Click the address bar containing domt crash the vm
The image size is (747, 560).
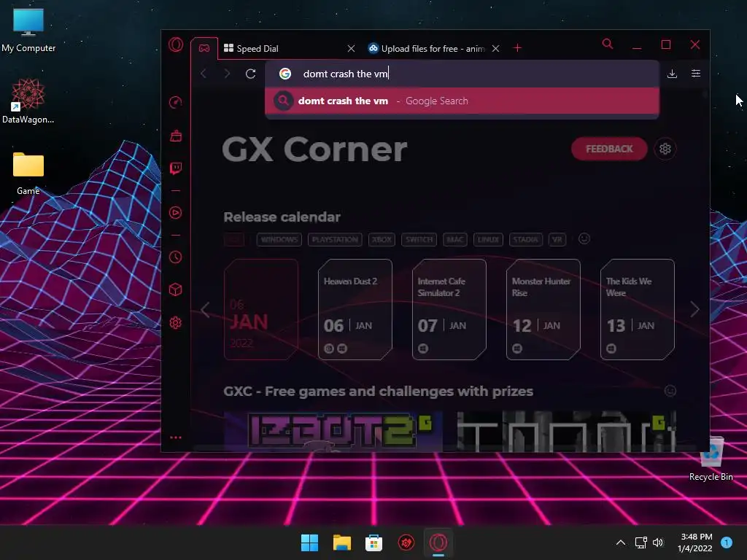tap(462, 74)
